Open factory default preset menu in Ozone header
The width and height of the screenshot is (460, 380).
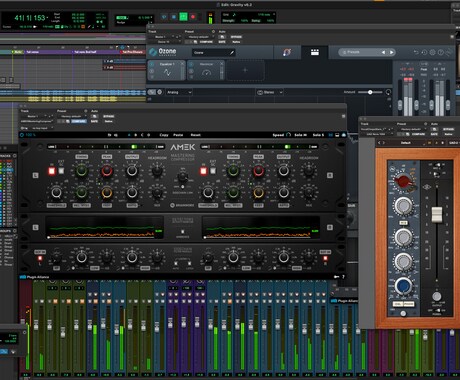click(x=199, y=37)
